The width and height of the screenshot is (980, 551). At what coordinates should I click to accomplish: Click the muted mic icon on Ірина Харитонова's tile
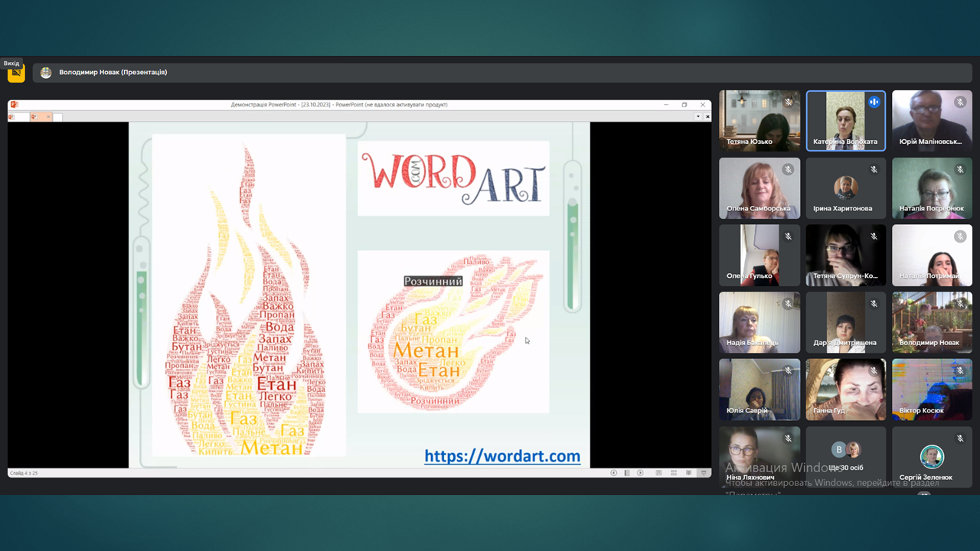[x=874, y=169]
